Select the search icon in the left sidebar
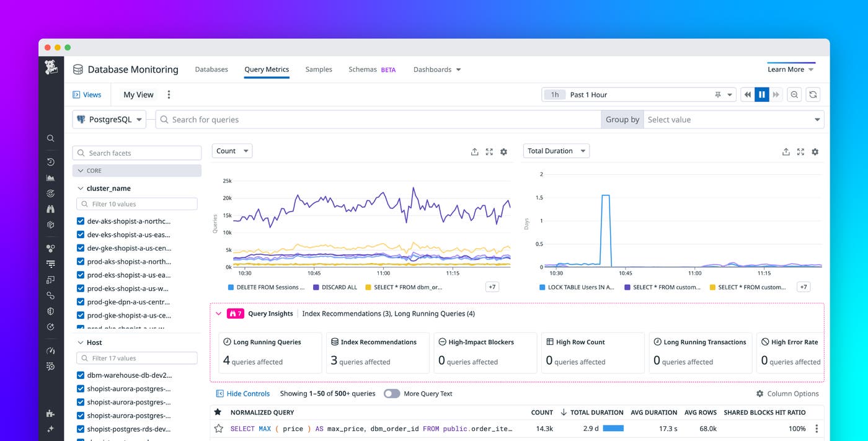Image resolution: width=868 pixels, height=441 pixels. pyautogui.click(x=51, y=138)
